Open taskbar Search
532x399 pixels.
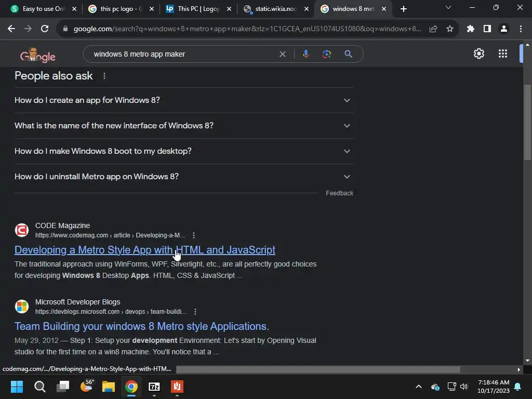pos(39,387)
